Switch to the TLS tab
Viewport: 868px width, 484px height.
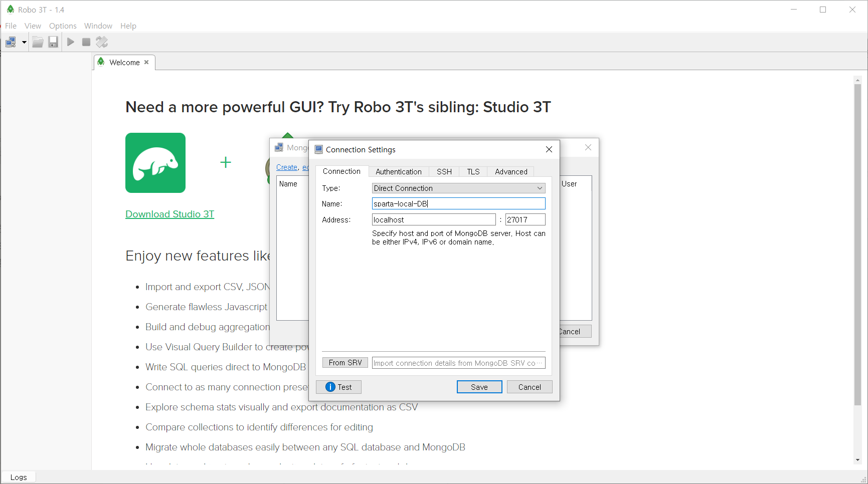(473, 171)
